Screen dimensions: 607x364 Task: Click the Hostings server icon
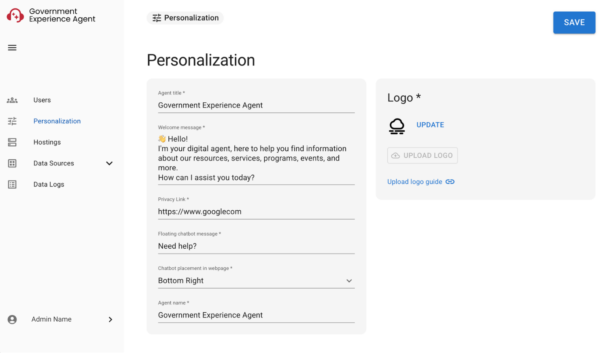click(x=12, y=142)
